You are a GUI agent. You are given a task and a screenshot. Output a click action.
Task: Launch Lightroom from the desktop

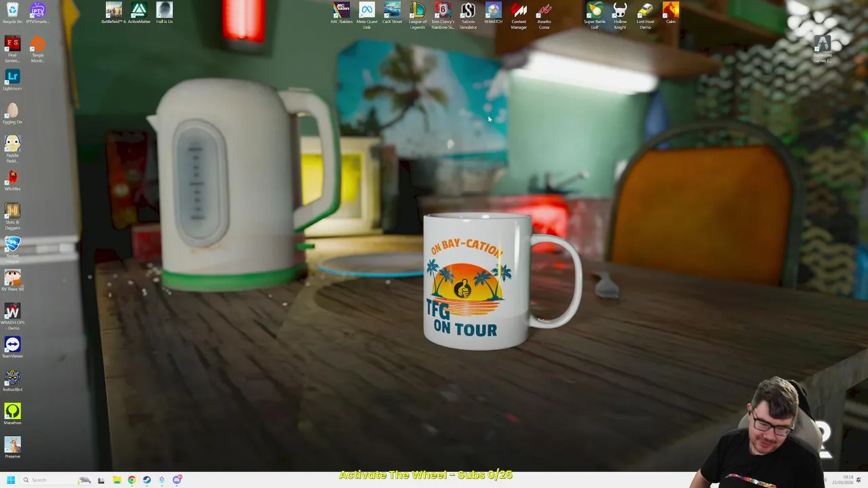click(x=12, y=81)
